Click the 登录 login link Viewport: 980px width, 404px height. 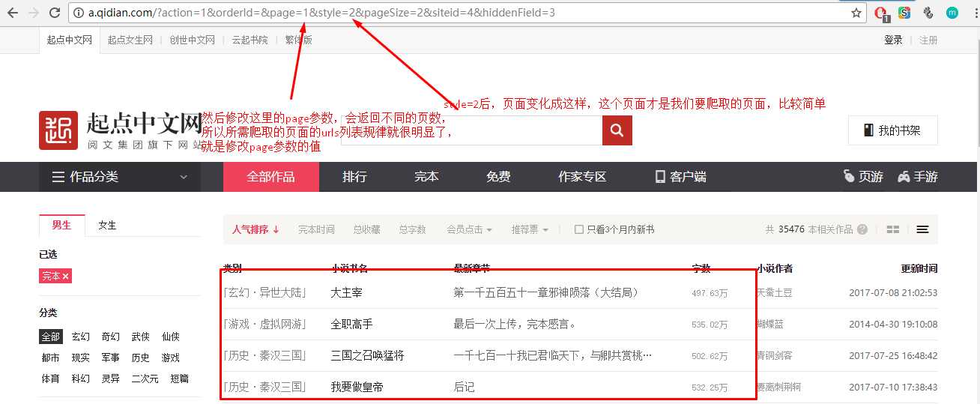[x=893, y=40]
